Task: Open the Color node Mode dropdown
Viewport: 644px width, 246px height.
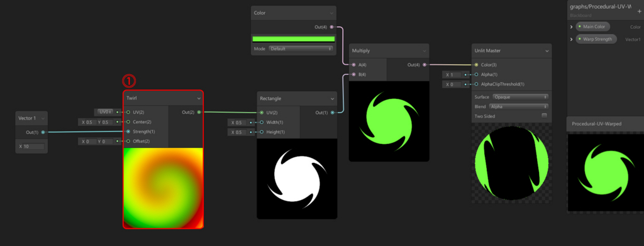Action: 301,48
